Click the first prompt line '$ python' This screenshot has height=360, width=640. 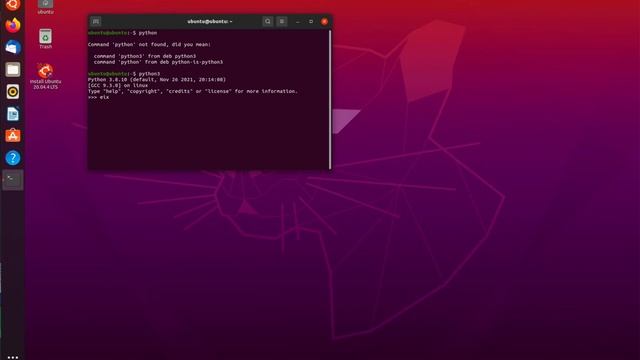point(122,33)
